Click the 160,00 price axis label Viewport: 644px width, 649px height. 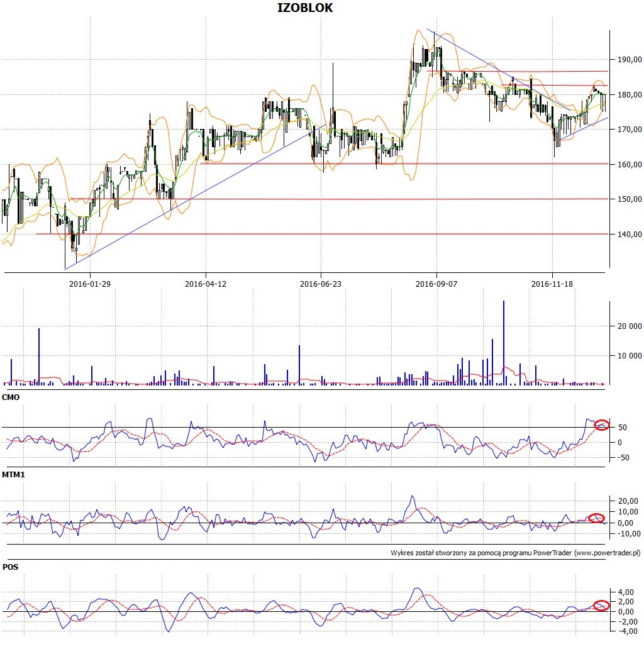(630, 165)
